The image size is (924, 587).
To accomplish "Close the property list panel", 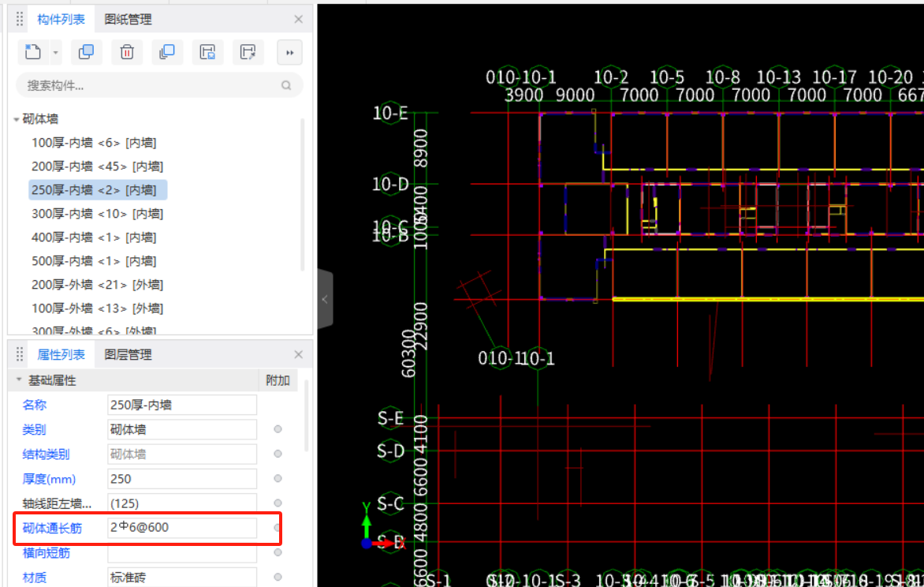I will pos(298,354).
